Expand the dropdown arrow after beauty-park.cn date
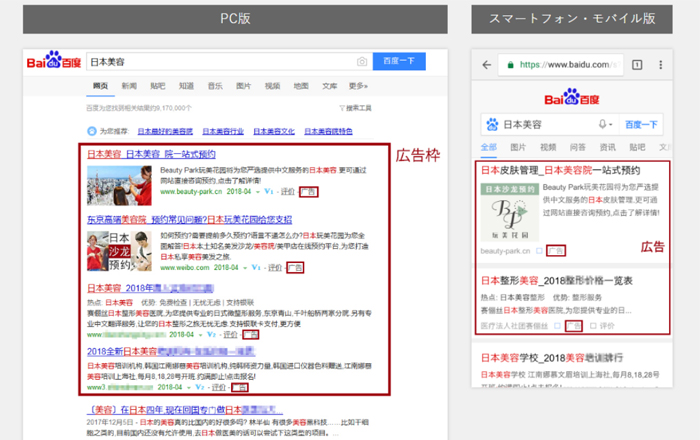This screenshot has height=440, width=700. click(258, 192)
